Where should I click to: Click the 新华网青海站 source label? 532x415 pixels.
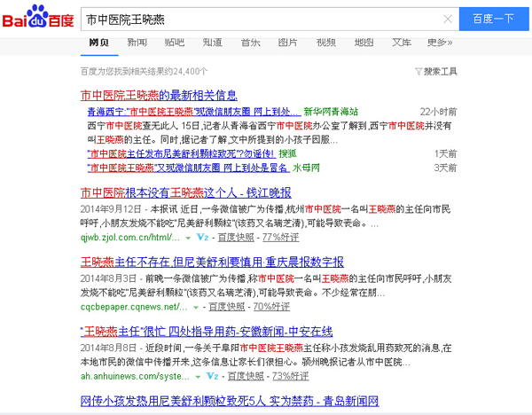click(x=331, y=112)
